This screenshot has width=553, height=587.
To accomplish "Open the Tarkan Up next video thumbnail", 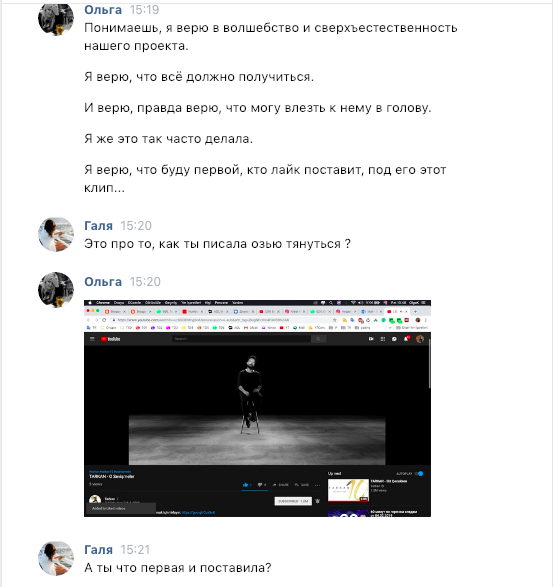I will pos(348,490).
